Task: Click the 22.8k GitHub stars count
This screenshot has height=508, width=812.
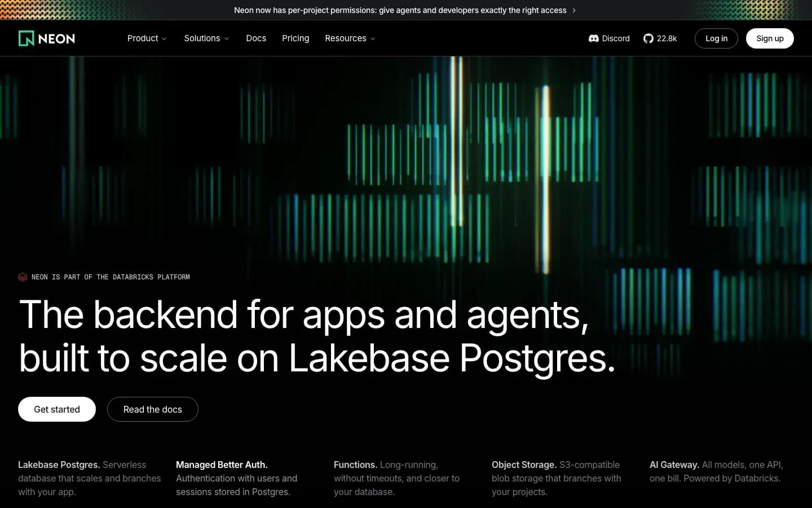Action: [x=667, y=38]
